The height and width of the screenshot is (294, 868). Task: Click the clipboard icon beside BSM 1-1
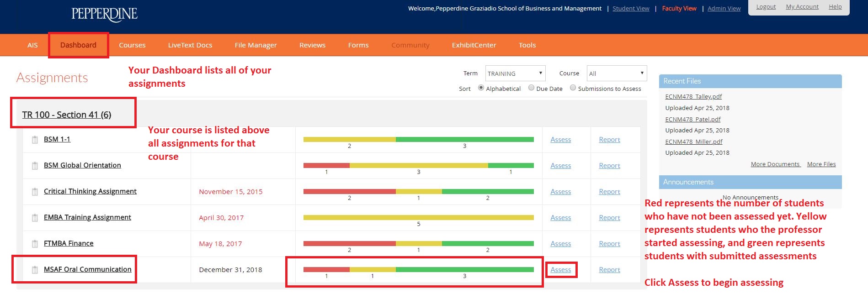tap(35, 140)
